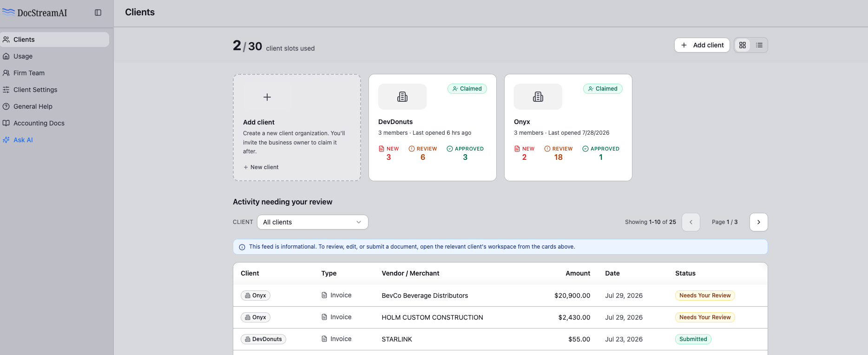Click Onyx tag in HOLM row
Screen dimensions: 868x355
256,317
